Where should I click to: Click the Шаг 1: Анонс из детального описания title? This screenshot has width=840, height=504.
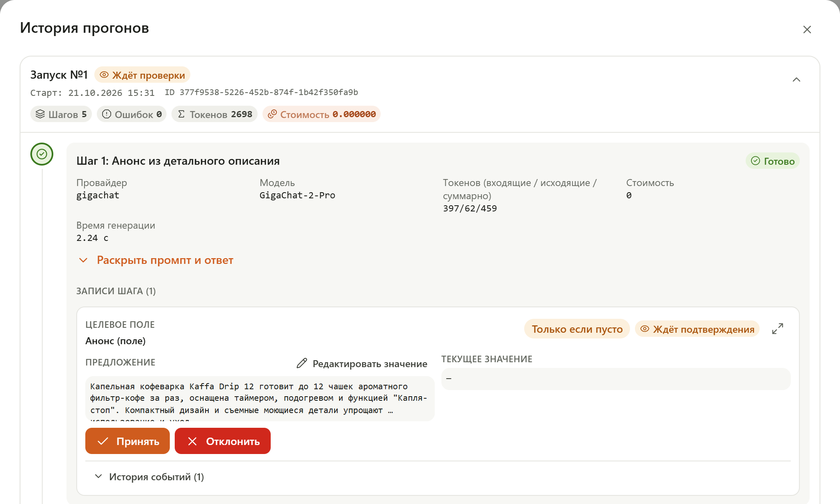click(178, 161)
